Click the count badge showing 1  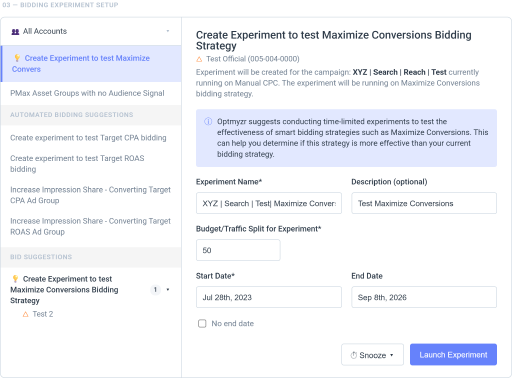pyautogui.click(x=155, y=290)
